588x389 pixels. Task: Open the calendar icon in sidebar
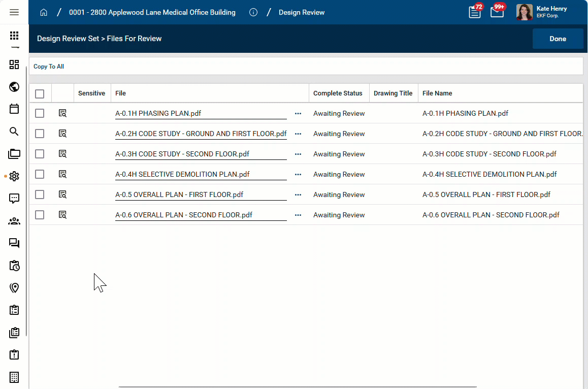coord(14,109)
